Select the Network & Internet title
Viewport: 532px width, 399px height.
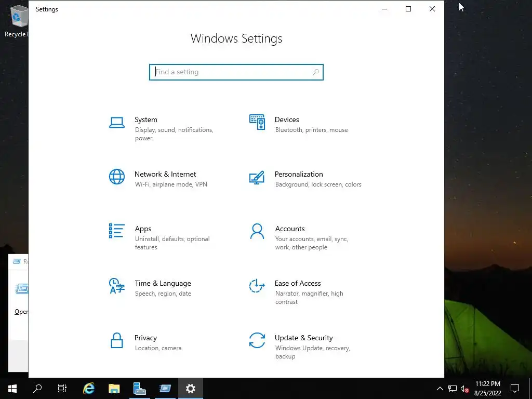point(165,174)
